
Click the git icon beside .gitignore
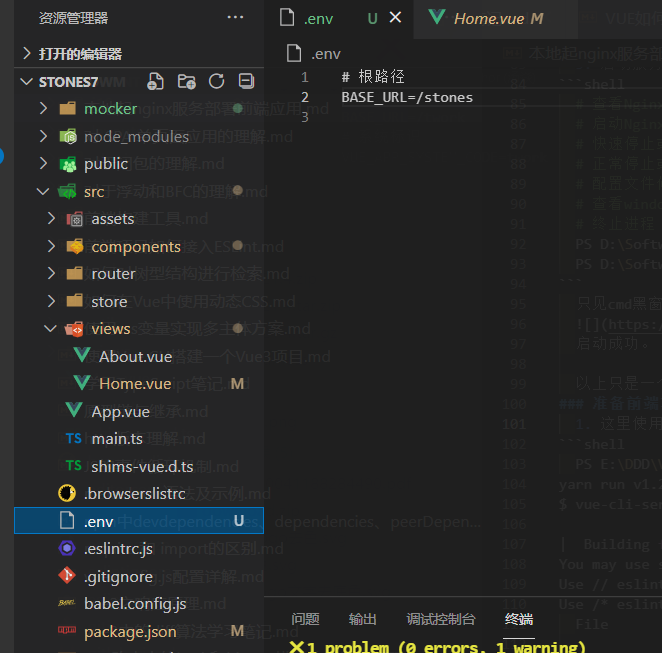(67, 575)
